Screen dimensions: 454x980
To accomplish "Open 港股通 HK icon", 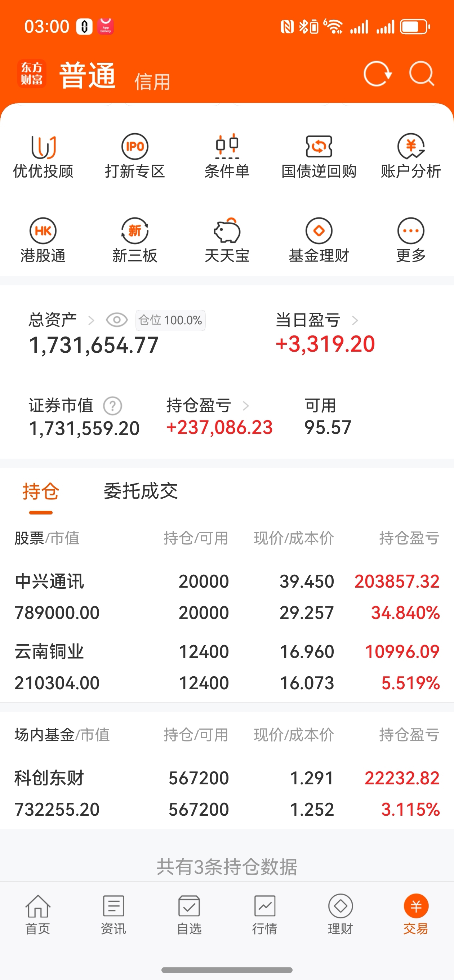I will [43, 231].
